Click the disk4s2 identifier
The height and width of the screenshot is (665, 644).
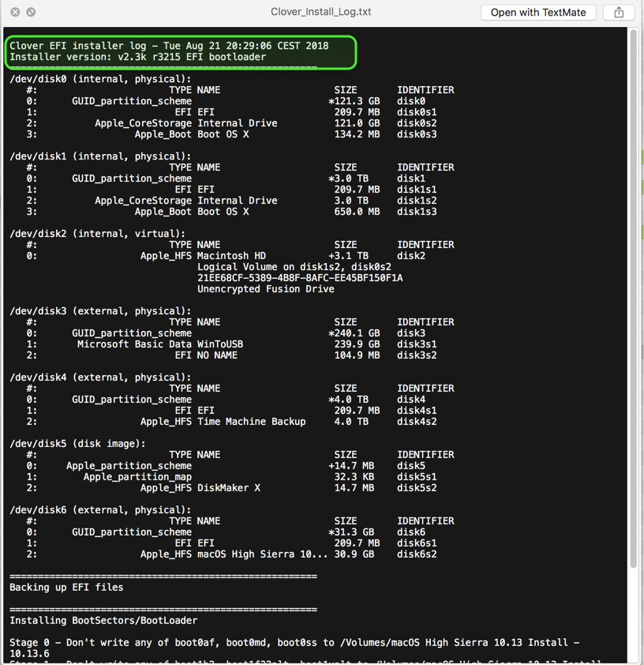[x=417, y=421]
